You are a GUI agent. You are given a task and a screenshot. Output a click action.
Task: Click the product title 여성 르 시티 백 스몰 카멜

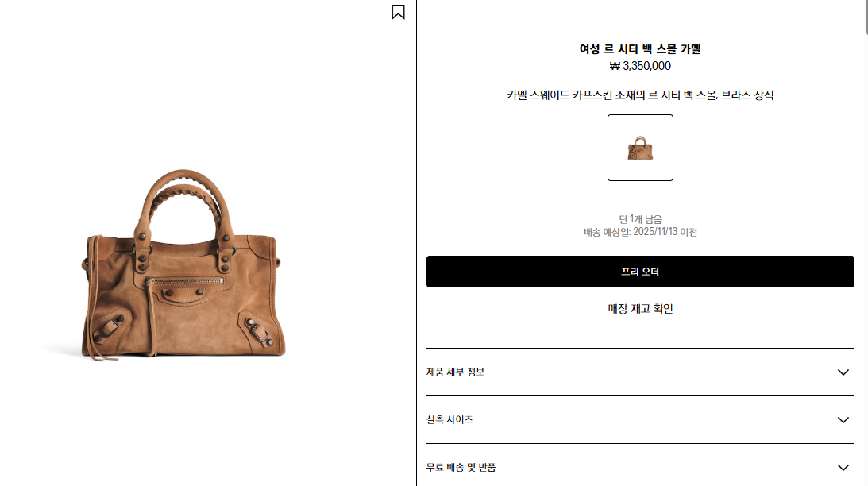(640, 48)
